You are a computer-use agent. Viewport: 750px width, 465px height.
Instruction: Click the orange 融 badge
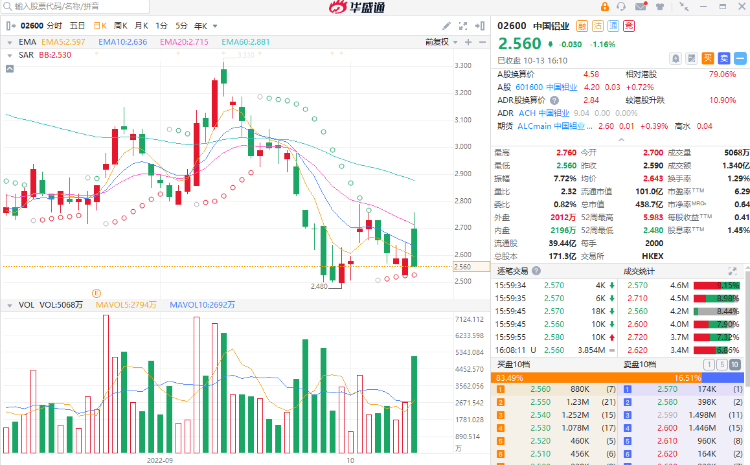tap(582, 26)
